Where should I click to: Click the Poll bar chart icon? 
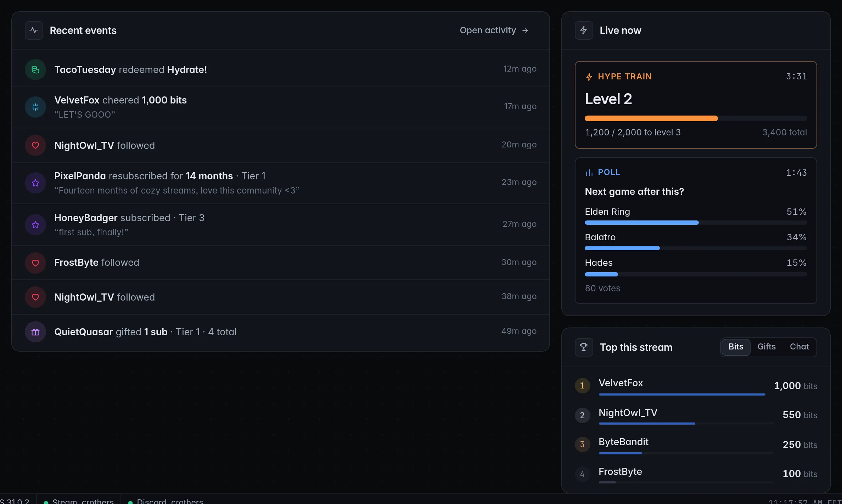pyautogui.click(x=589, y=173)
